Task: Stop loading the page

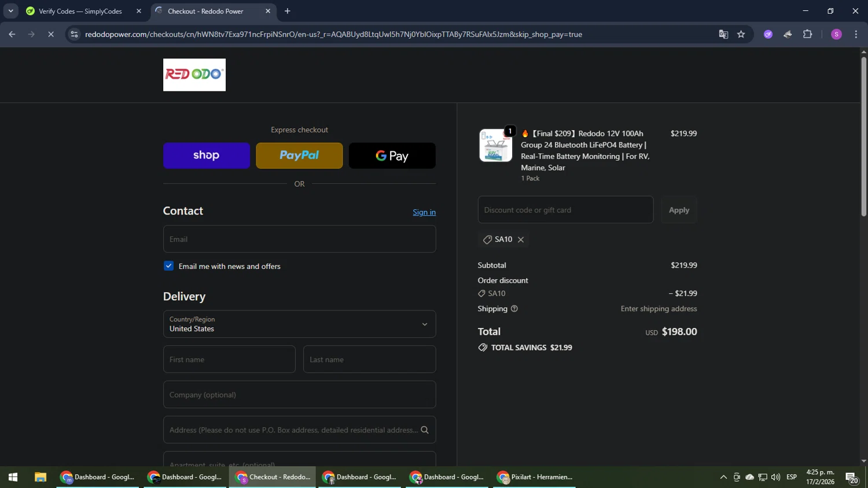Action: (x=51, y=34)
